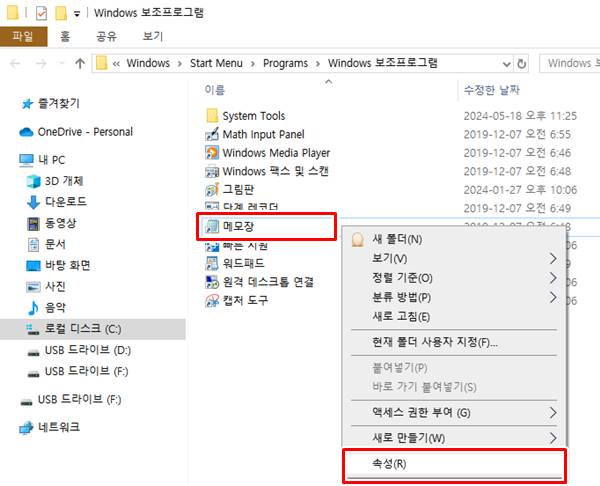Open 동영상 folder icon in sidebar

point(33,223)
